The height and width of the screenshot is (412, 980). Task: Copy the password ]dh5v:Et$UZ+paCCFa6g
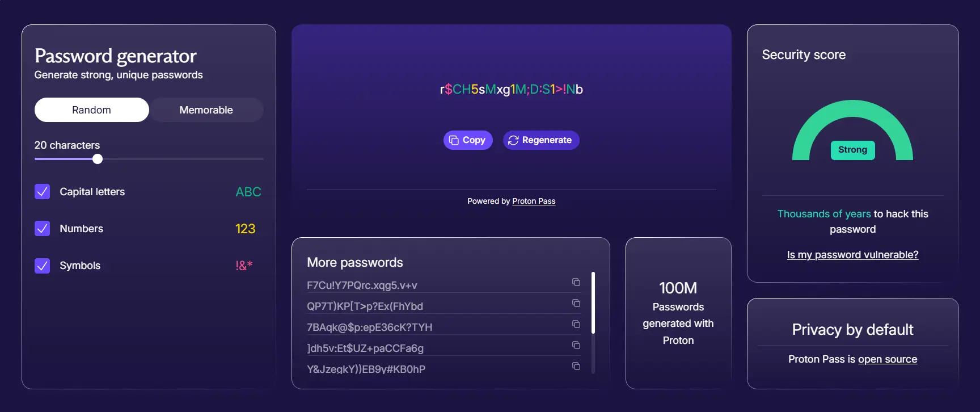[x=576, y=345]
